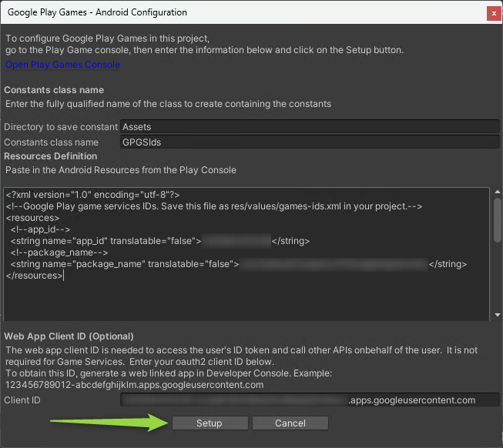Open Play Games Console link
Viewport: 503px width, 448px height.
point(62,65)
